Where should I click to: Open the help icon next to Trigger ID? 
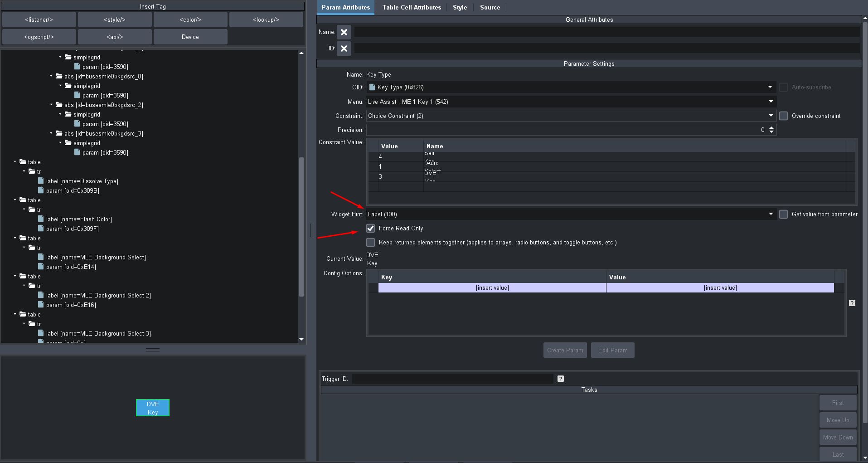pos(561,379)
